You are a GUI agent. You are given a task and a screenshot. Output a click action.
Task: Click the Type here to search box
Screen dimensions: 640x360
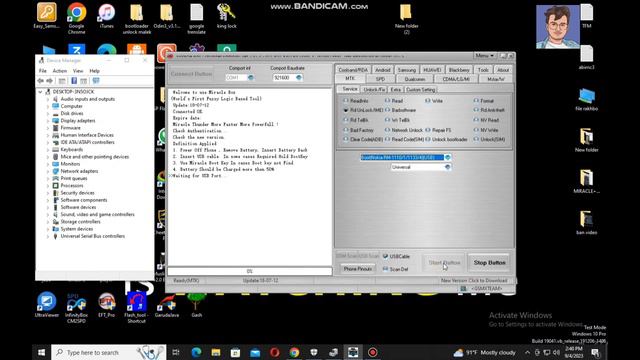point(108,352)
